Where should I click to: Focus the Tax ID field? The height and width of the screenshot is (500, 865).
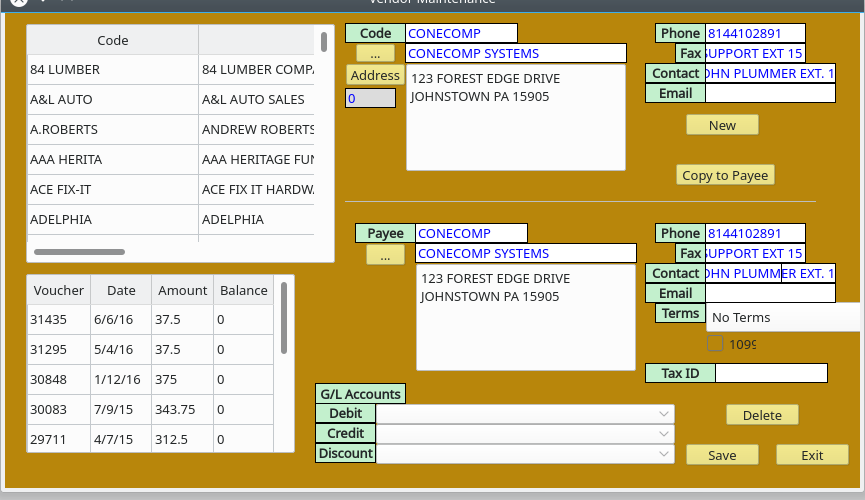tap(771, 373)
